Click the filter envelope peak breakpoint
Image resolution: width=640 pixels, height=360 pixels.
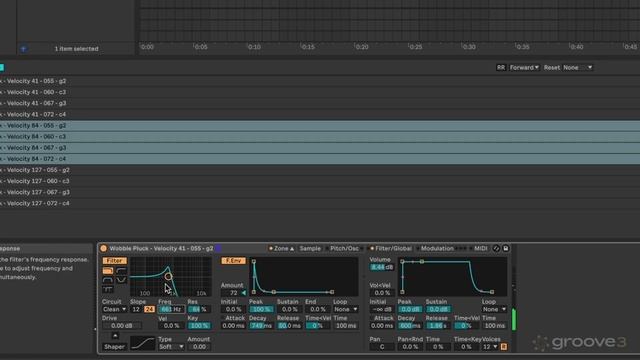pos(253,262)
